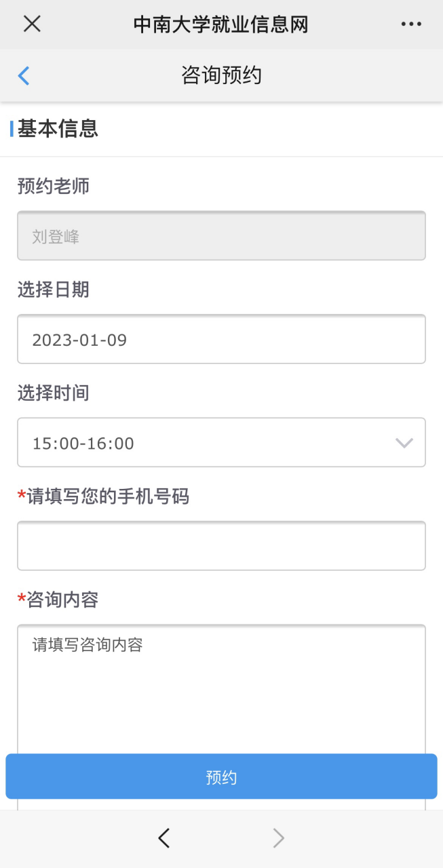Click the 预约老师 field label
The height and width of the screenshot is (868, 443).
click(54, 186)
